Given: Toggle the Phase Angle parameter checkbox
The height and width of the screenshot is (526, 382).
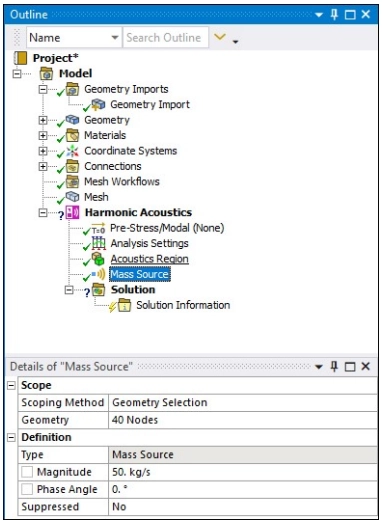Looking at the screenshot, I should tap(27, 489).
